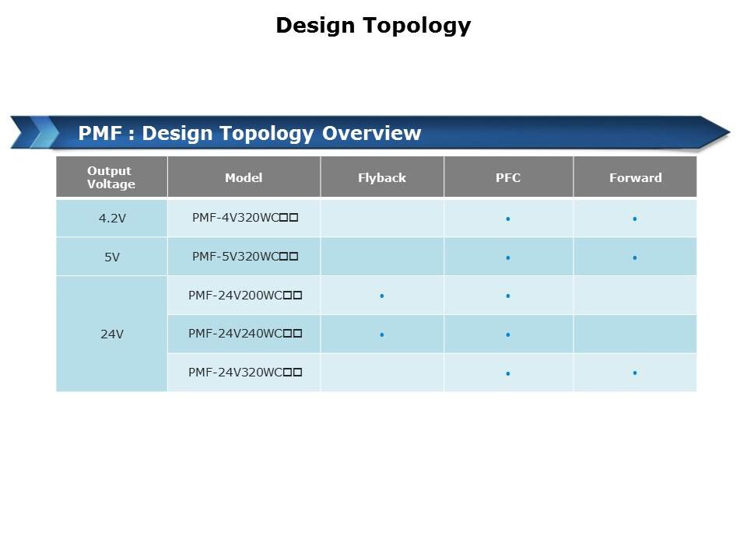The width and height of the screenshot is (747, 560).
Task: Select the PMF-24V320WC model cell
Action: (x=244, y=373)
